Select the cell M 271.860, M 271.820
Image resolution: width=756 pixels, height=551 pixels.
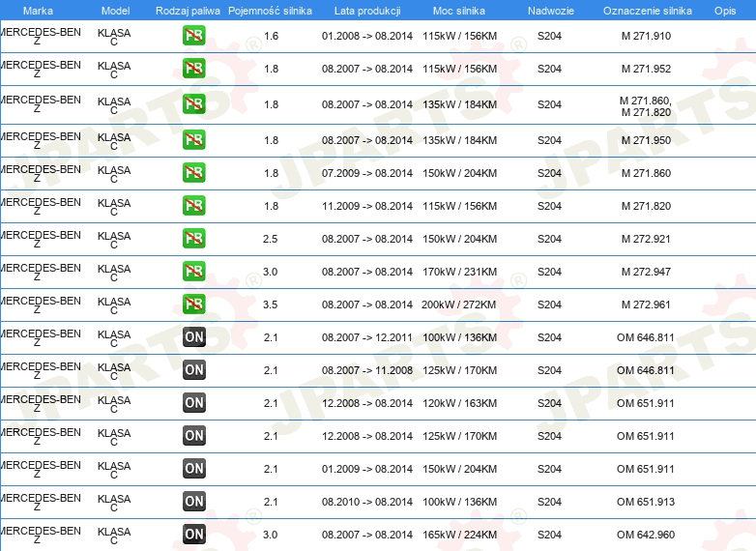tap(646, 106)
